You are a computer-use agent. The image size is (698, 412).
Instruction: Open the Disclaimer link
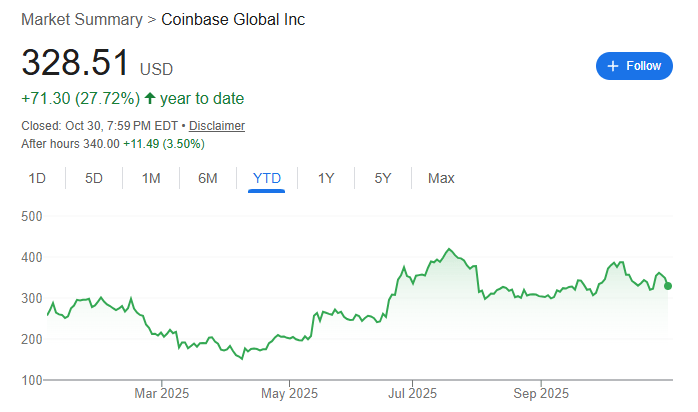217,126
